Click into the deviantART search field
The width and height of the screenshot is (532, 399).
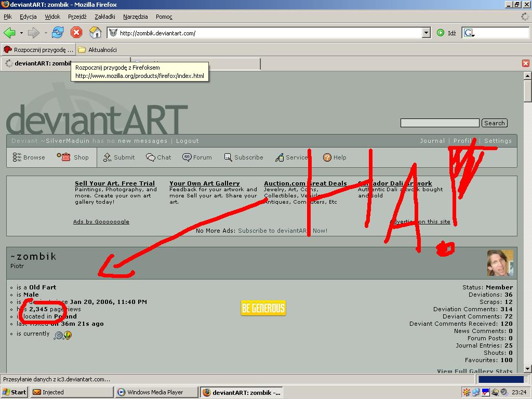click(440, 123)
